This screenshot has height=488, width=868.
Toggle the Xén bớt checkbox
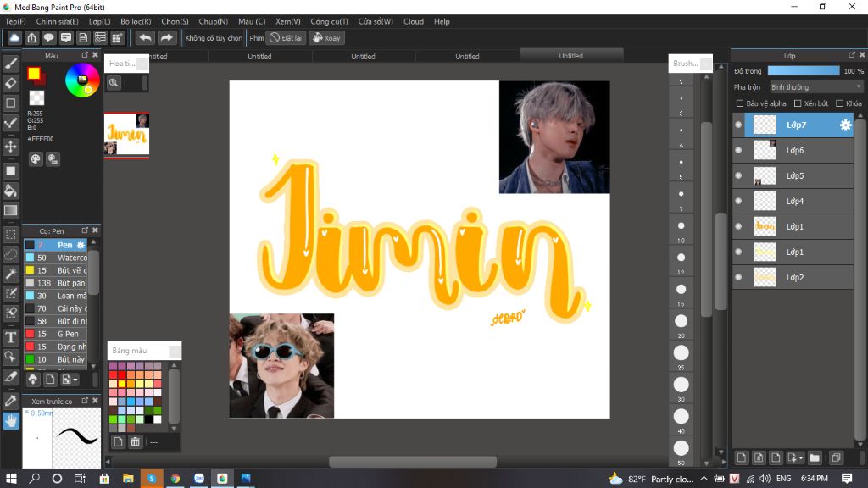tap(798, 103)
